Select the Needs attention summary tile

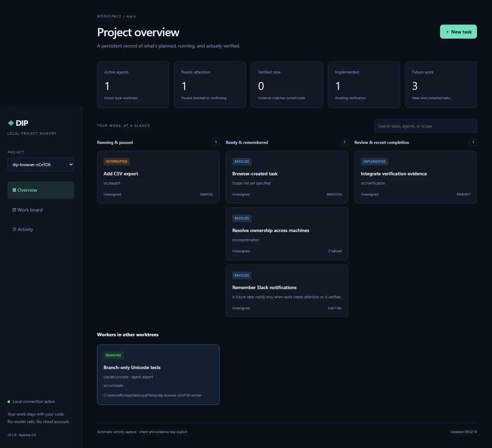[210, 85]
